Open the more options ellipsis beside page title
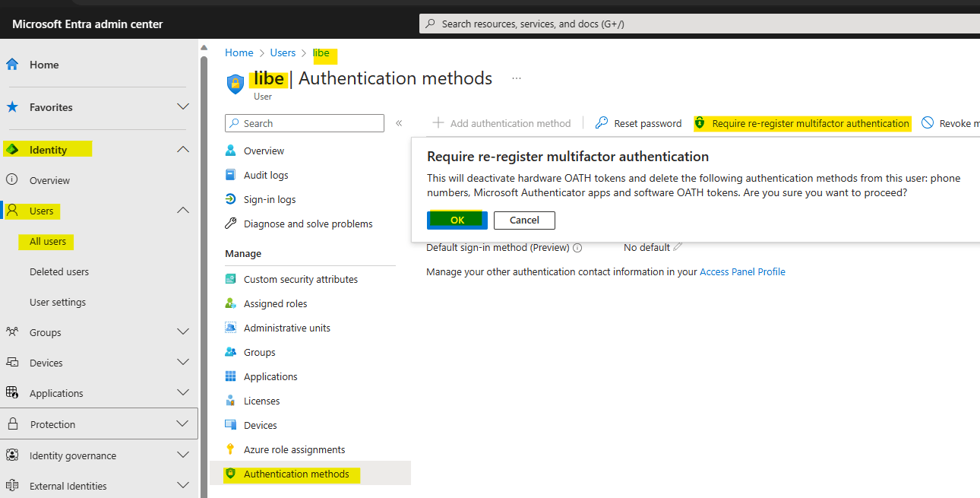980x498 pixels. tap(517, 78)
